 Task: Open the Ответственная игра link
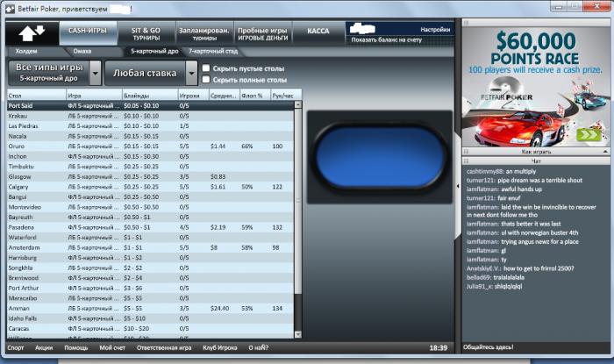[164, 347]
